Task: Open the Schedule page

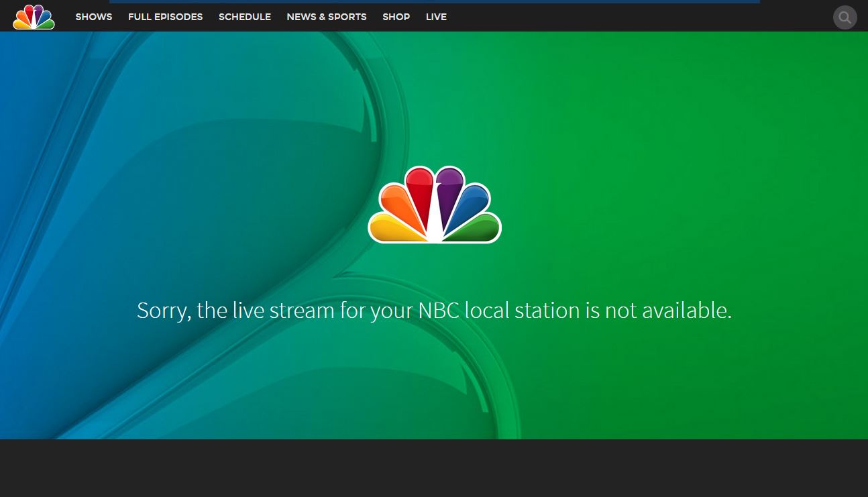Action: pyautogui.click(x=245, y=17)
